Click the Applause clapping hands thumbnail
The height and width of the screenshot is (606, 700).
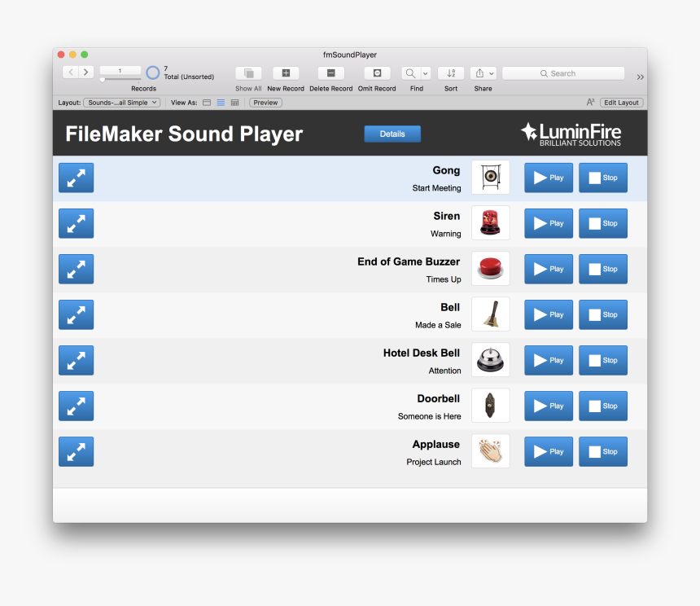491,451
